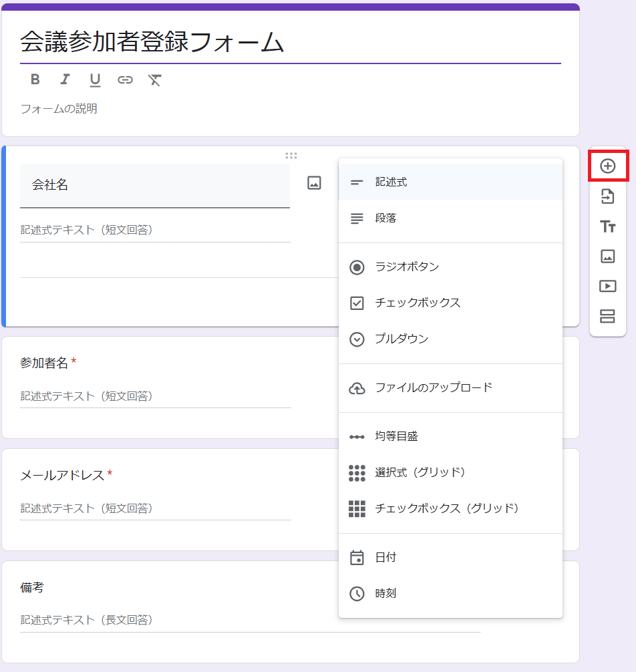Add a new section to the form
Image resolution: width=636 pixels, height=672 pixels.
[x=607, y=316]
